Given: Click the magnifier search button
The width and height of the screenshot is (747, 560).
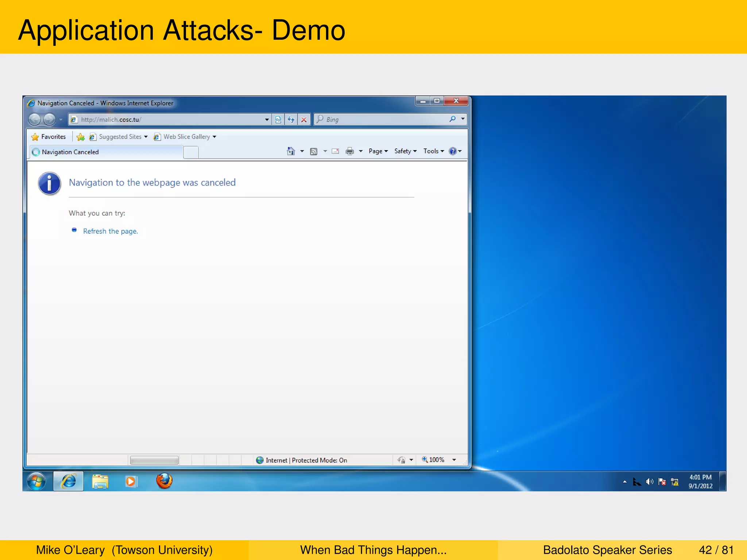Looking at the screenshot, I should point(453,119).
